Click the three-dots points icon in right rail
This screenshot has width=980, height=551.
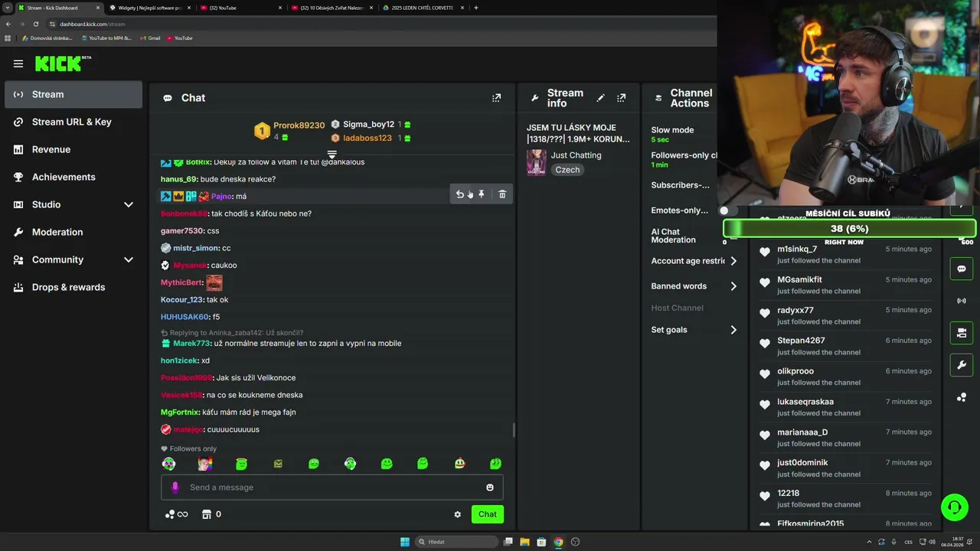[x=962, y=397]
